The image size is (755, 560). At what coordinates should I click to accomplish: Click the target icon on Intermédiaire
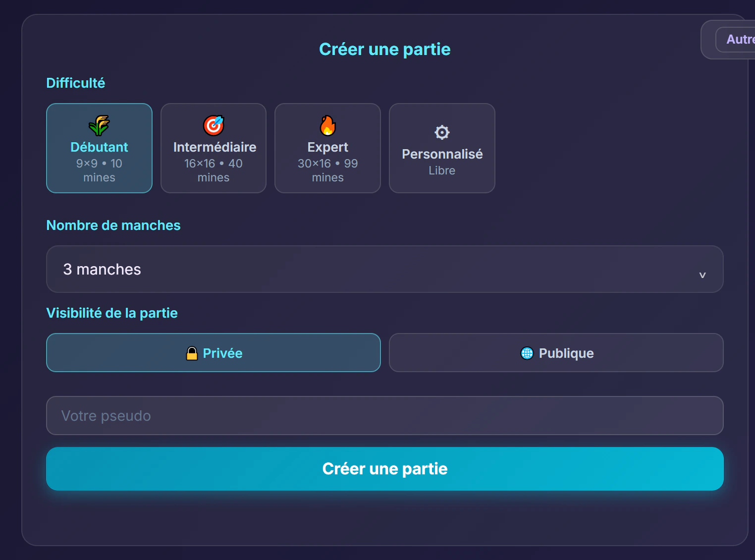tap(214, 125)
